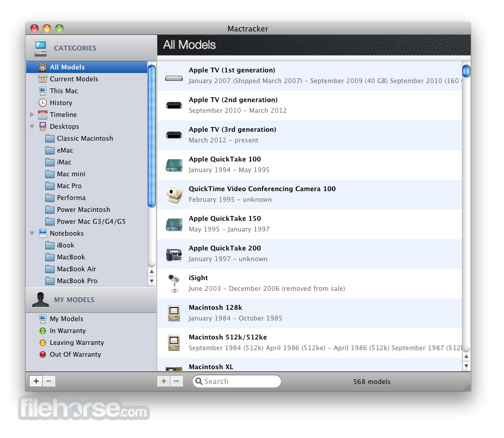Select Apple TV (3rd generation) row
This screenshot has width=504, height=438.
pos(309,135)
